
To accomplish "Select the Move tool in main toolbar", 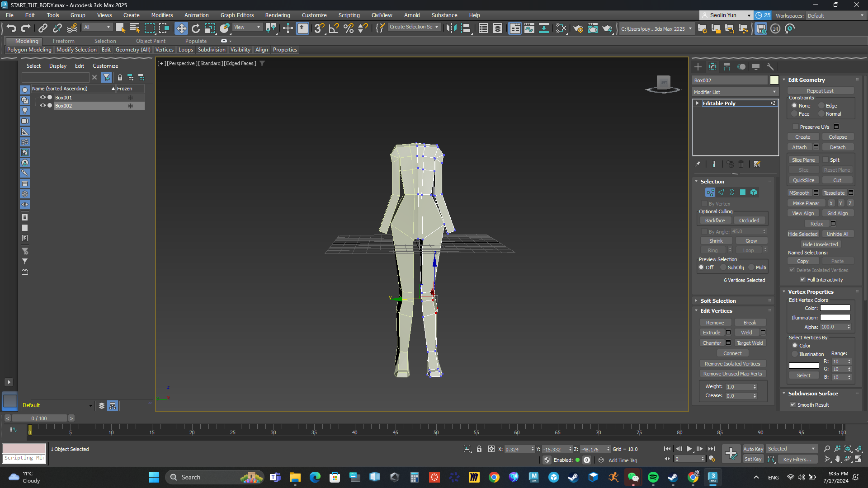I will click(181, 28).
